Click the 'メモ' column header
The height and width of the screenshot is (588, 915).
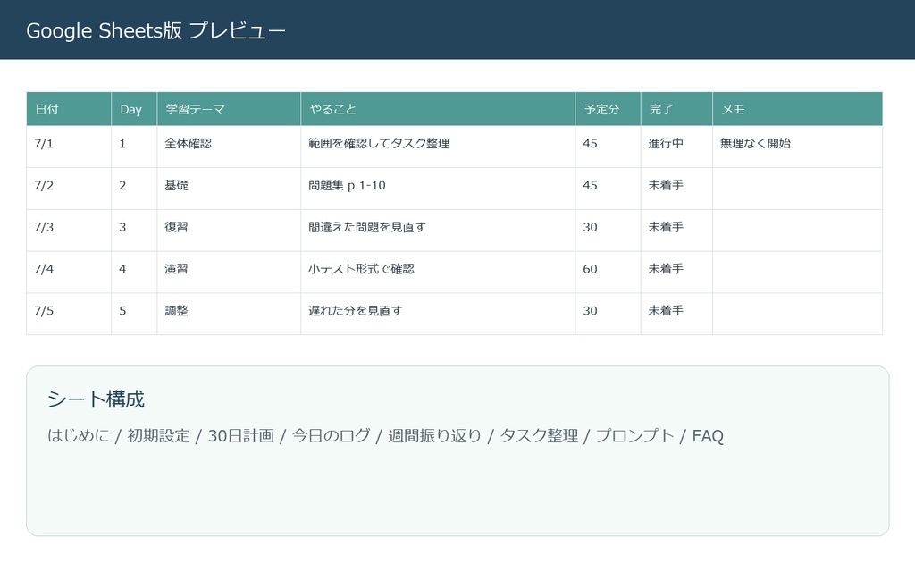point(798,109)
